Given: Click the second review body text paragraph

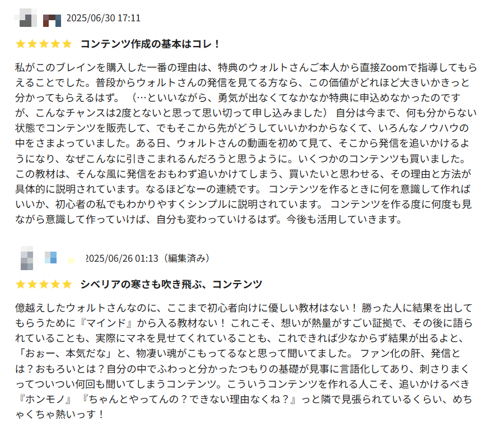Looking at the screenshot, I should click(244, 361).
